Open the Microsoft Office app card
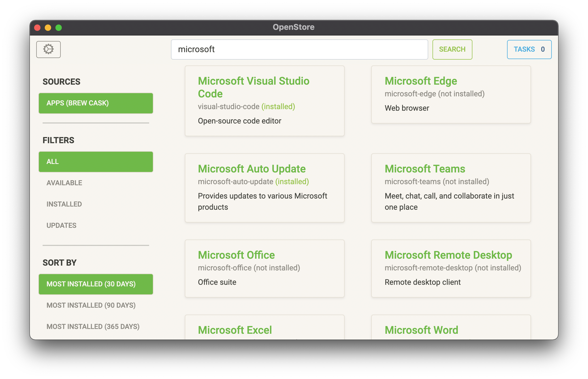Screen dimensions: 588x379 [x=264, y=268]
